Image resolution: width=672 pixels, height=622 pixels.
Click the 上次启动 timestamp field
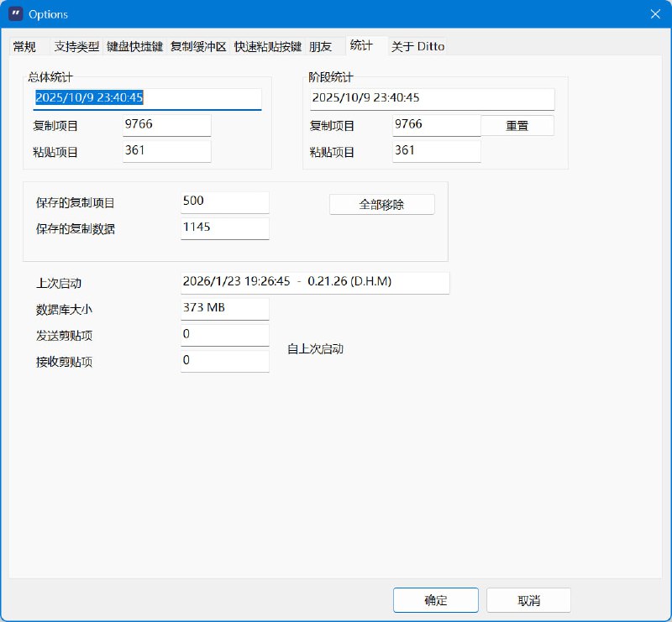pos(312,283)
